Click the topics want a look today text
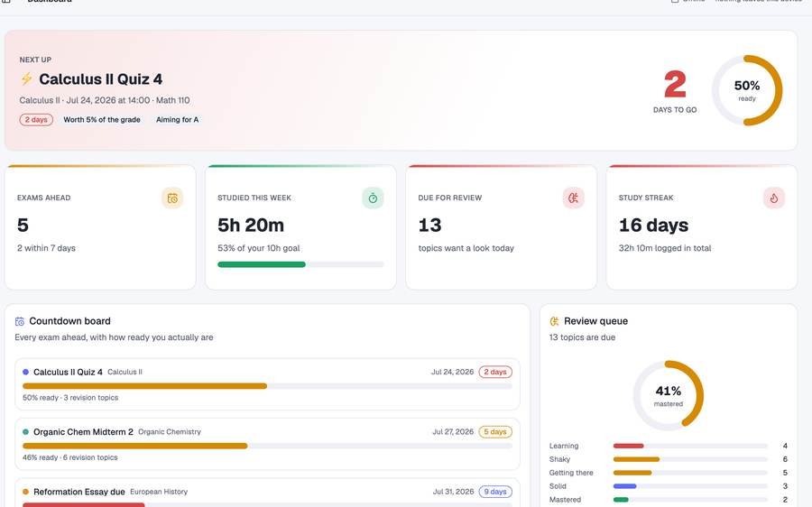Image resolution: width=812 pixels, height=507 pixels. (x=466, y=248)
